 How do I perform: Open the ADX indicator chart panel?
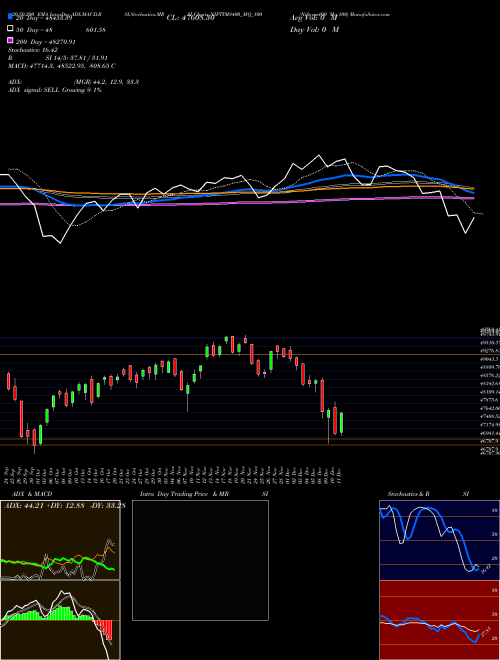coord(60,540)
